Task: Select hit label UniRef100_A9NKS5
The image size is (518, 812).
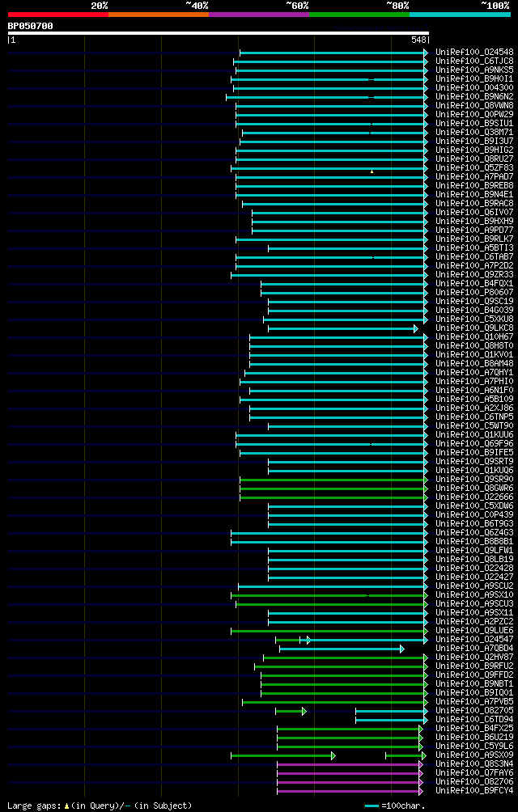Action: tap(474, 70)
